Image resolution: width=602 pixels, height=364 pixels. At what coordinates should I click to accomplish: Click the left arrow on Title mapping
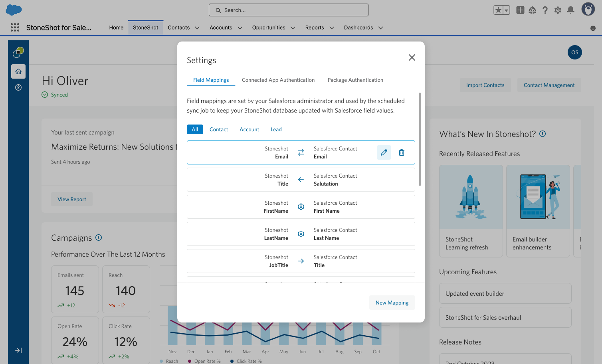point(301,180)
